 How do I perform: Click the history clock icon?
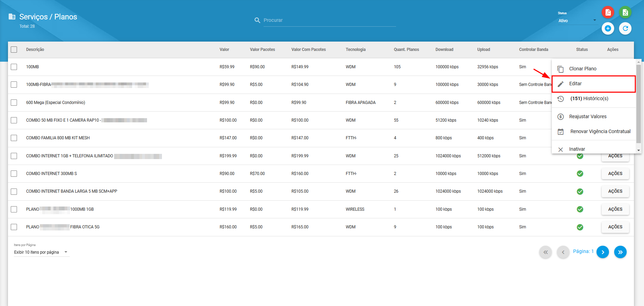(x=560, y=99)
